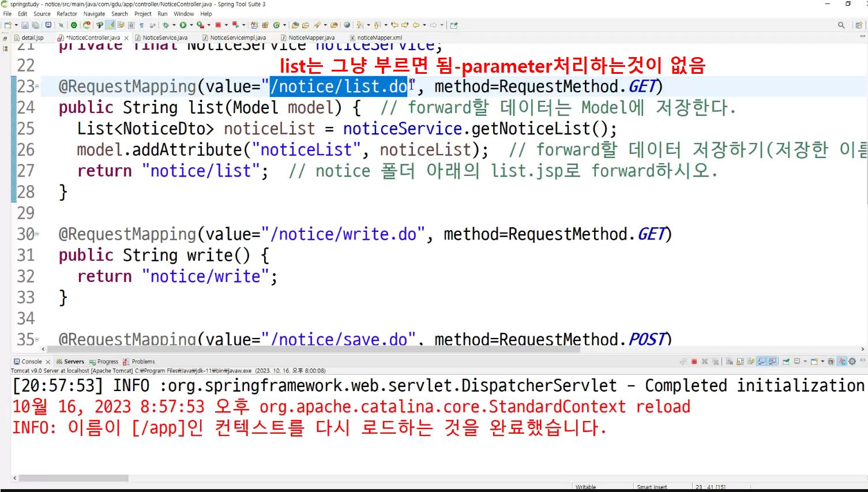This screenshot has height=492, width=868.
Task: Open the Refactor menu
Action: 67,14
